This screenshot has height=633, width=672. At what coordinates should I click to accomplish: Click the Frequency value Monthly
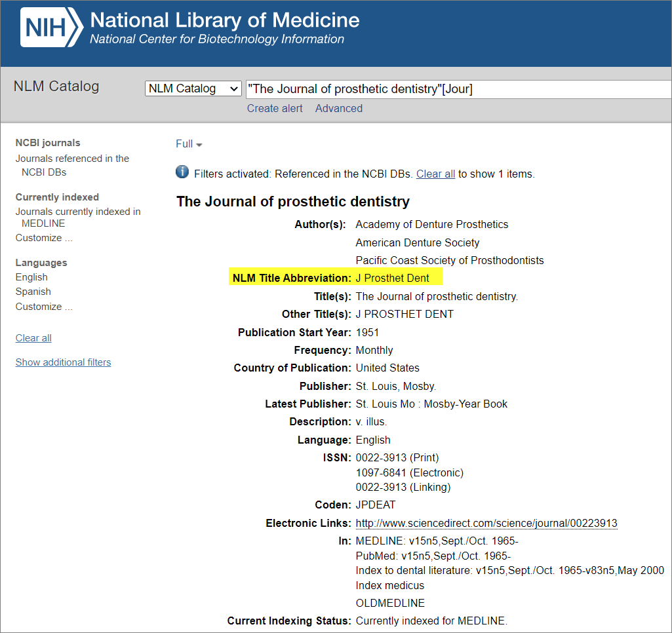click(x=374, y=351)
